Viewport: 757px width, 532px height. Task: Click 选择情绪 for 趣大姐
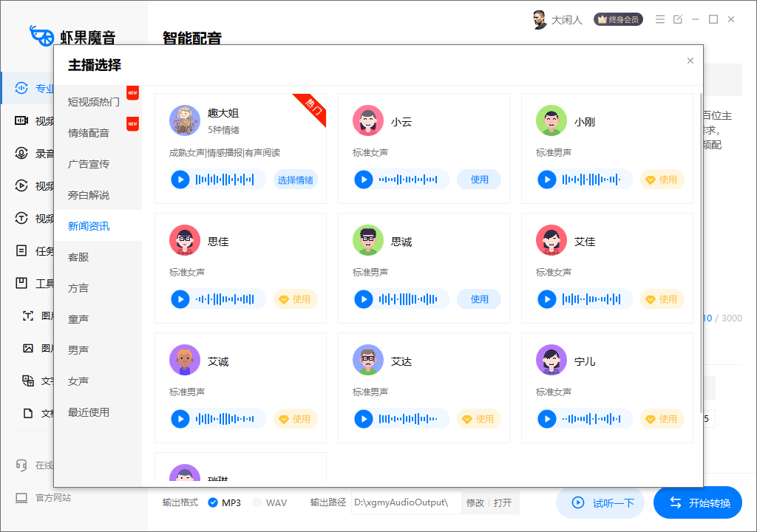(x=296, y=180)
